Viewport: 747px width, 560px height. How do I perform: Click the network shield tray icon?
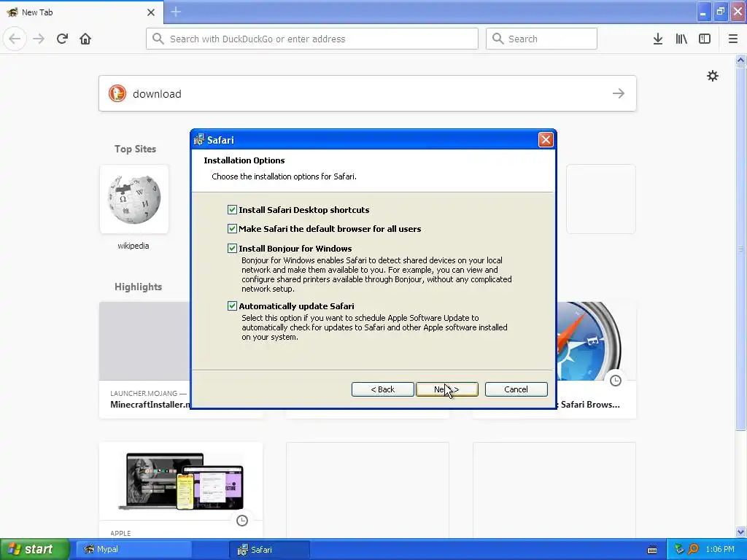pyautogui.click(x=679, y=549)
